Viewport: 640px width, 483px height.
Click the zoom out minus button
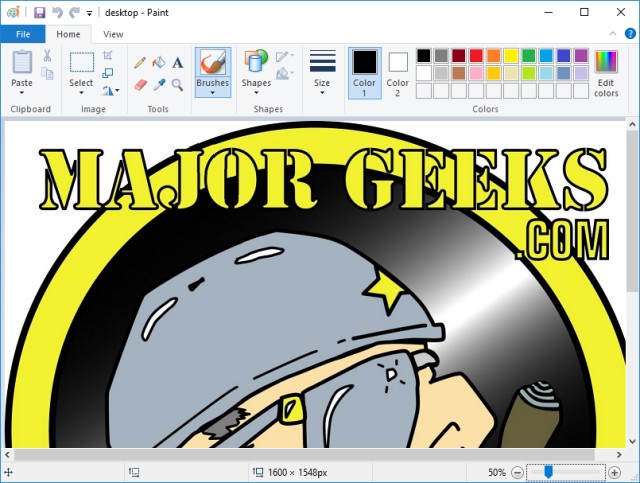click(x=517, y=473)
